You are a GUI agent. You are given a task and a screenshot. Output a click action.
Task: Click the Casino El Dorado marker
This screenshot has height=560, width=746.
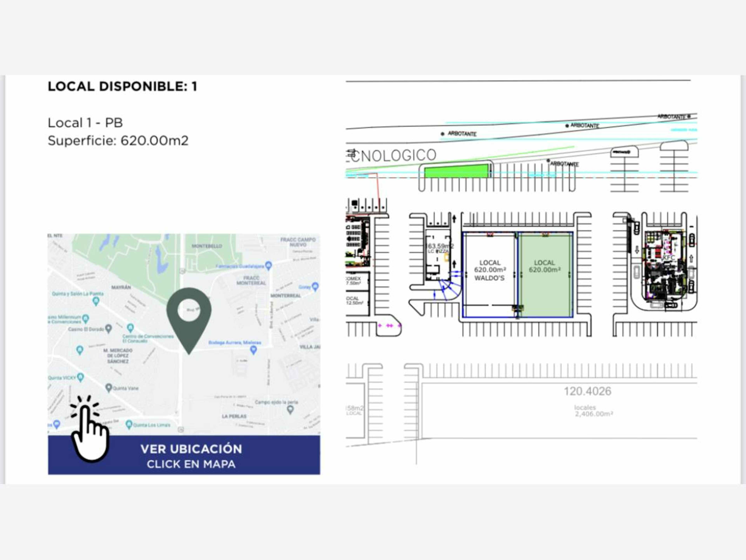pyautogui.click(x=108, y=328)
